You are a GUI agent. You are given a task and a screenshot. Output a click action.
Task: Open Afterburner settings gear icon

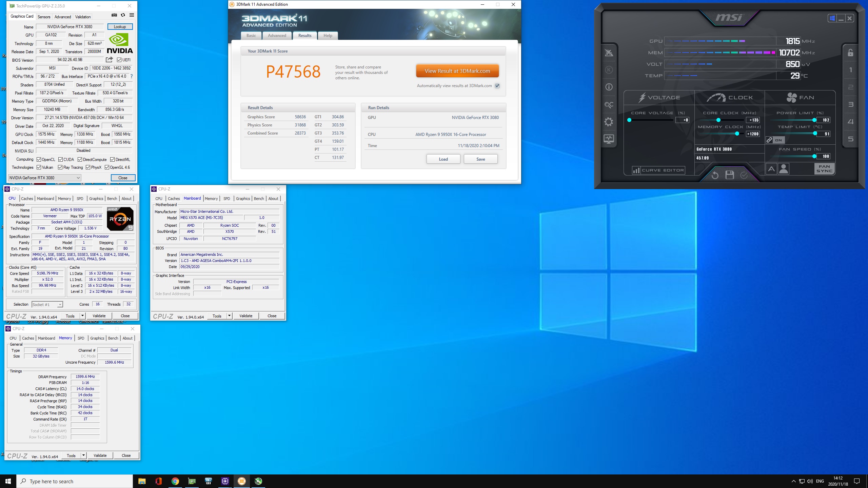(609, 122)
